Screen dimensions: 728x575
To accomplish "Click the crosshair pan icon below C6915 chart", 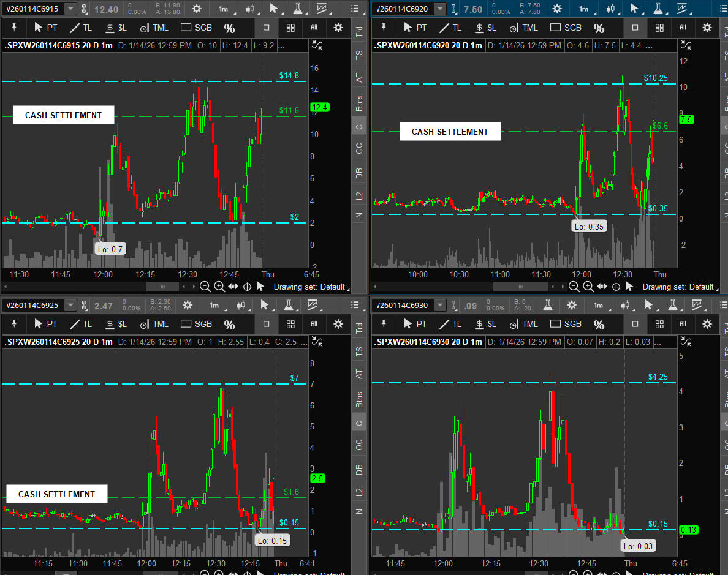I will (x=248, y=287).
